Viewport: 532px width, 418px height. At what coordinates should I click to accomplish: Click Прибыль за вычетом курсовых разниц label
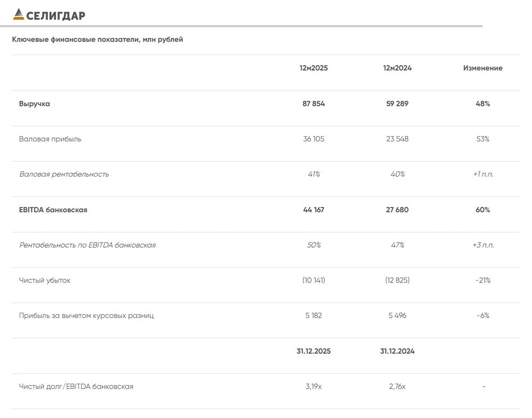click(x=86, y=315)
